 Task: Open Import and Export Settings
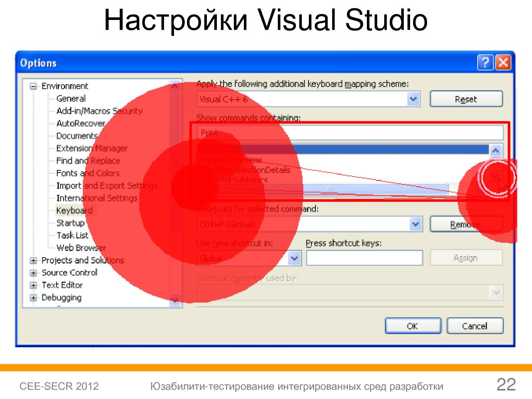(x=107, y=186)
